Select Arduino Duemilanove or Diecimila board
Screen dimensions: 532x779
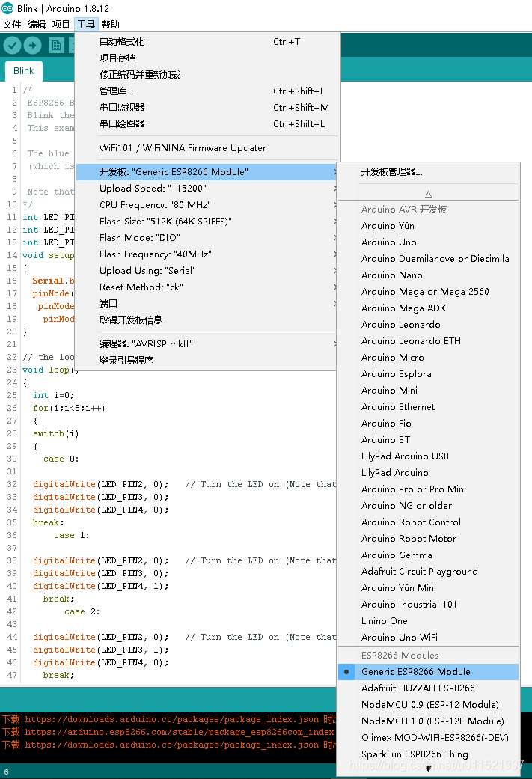tap(428, 258)
